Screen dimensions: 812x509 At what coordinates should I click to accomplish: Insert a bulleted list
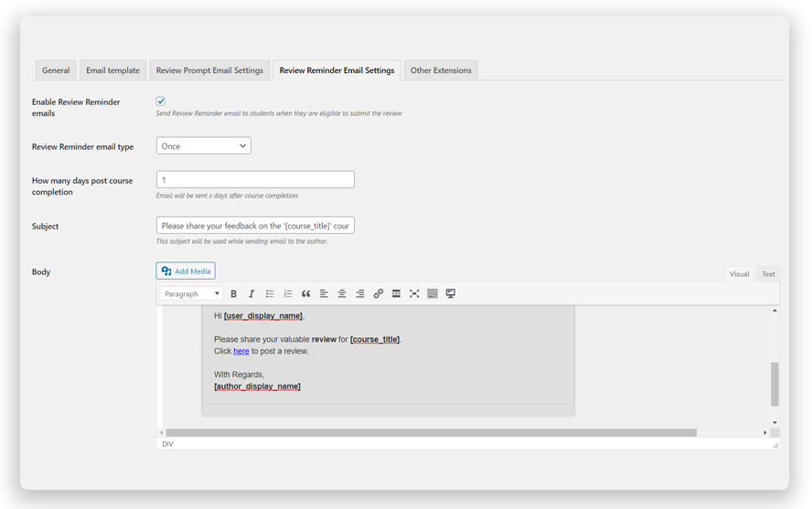270,294
